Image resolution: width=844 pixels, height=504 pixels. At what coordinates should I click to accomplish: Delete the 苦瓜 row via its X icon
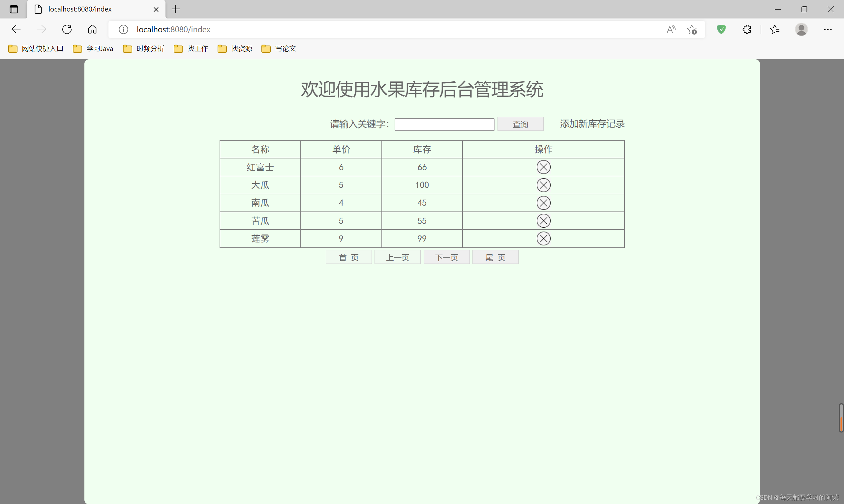pos(543,221)
